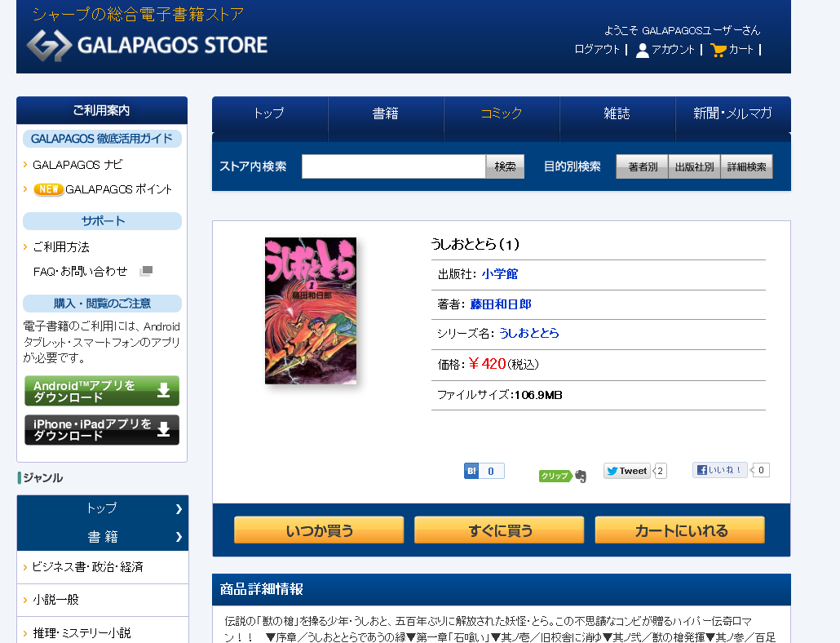Open the publisher link 小学館
The width and height of the screenshot is (840, 643).
tap(500, 274)
